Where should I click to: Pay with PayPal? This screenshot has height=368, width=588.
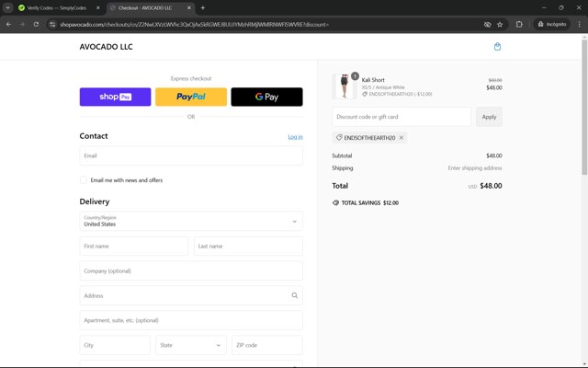pos(191,97)
